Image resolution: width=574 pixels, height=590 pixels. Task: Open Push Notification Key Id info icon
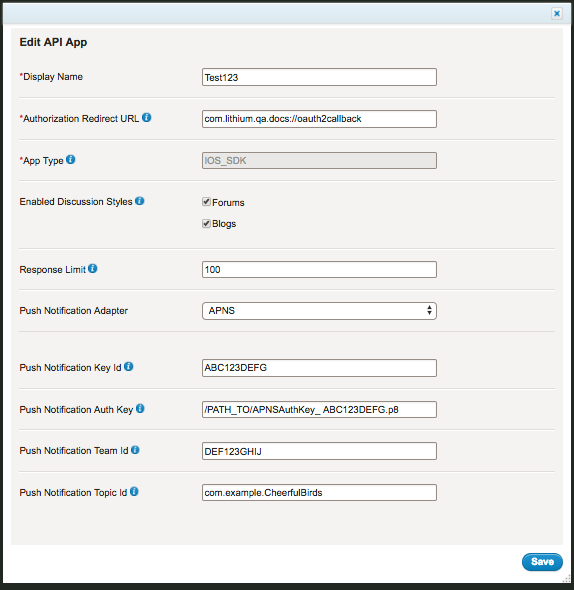(129, 366)
